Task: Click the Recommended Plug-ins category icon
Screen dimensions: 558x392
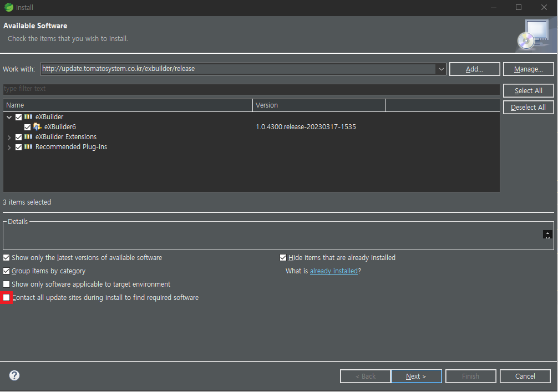Action: [x=28, y=146]
